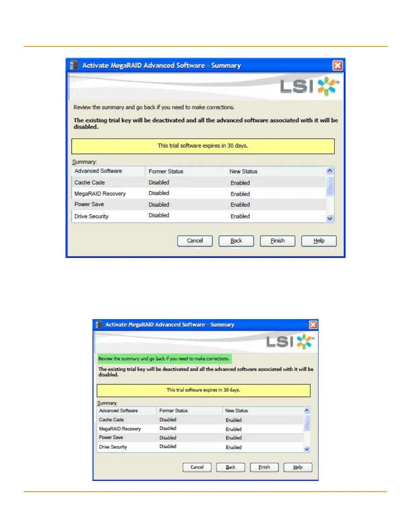Click Back in the lower Summary dialog
Viewport: 411px width, 532px height.
click(230, 467)
